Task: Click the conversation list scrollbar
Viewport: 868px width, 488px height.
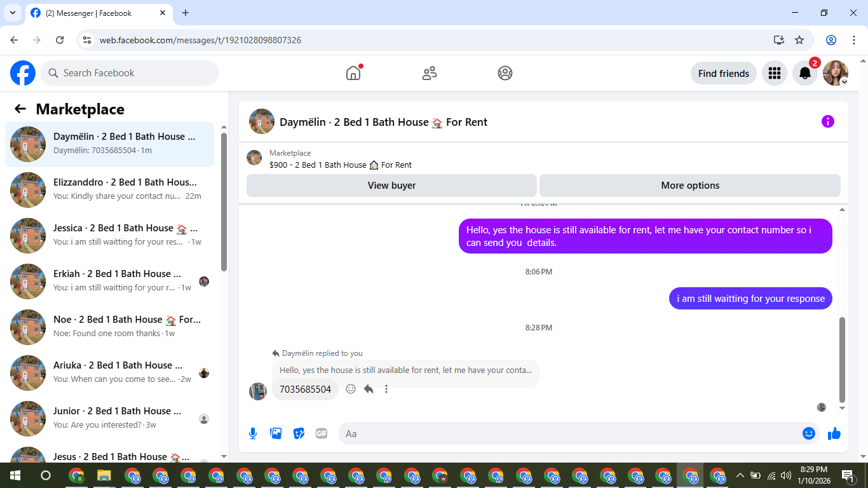Action: point(224,201)
